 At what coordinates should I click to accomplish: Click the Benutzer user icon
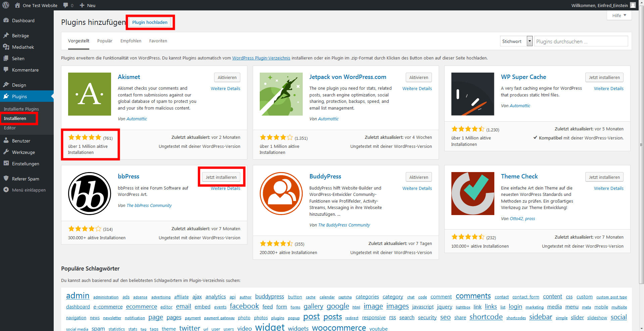[x=6, y=140]
